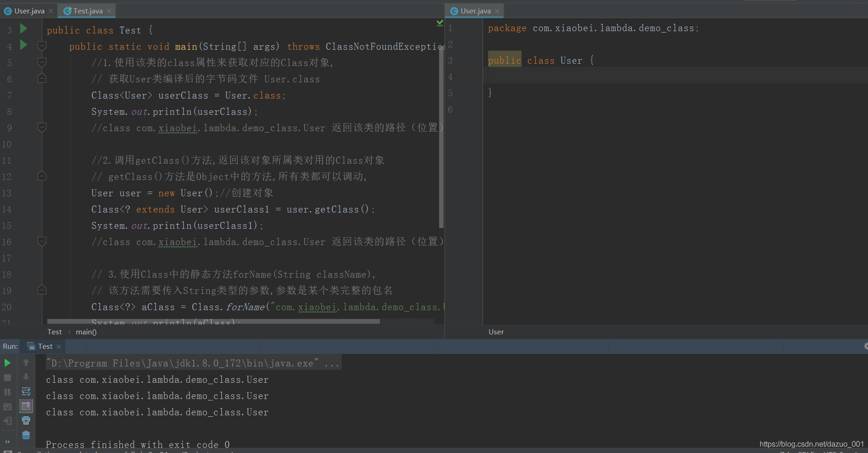
Task: Click the horizontal scrollbar of Test.java editor
Action: [213, 321]
